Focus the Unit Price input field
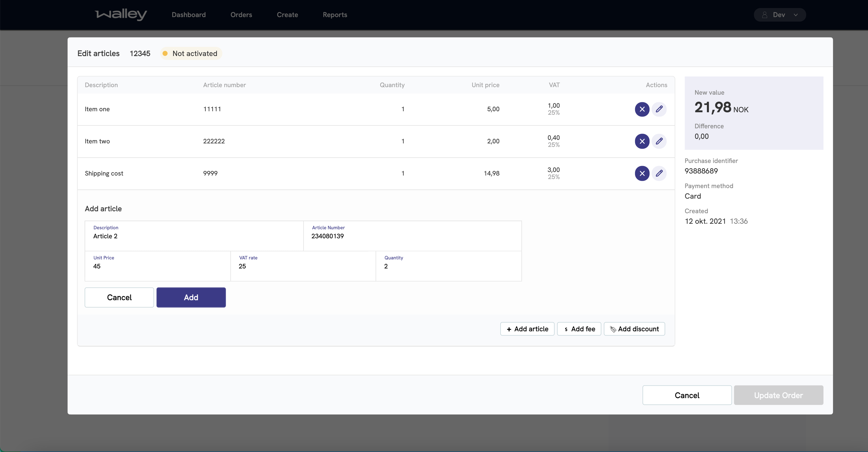This screenshot has height=452, width=868. point(158,266)
